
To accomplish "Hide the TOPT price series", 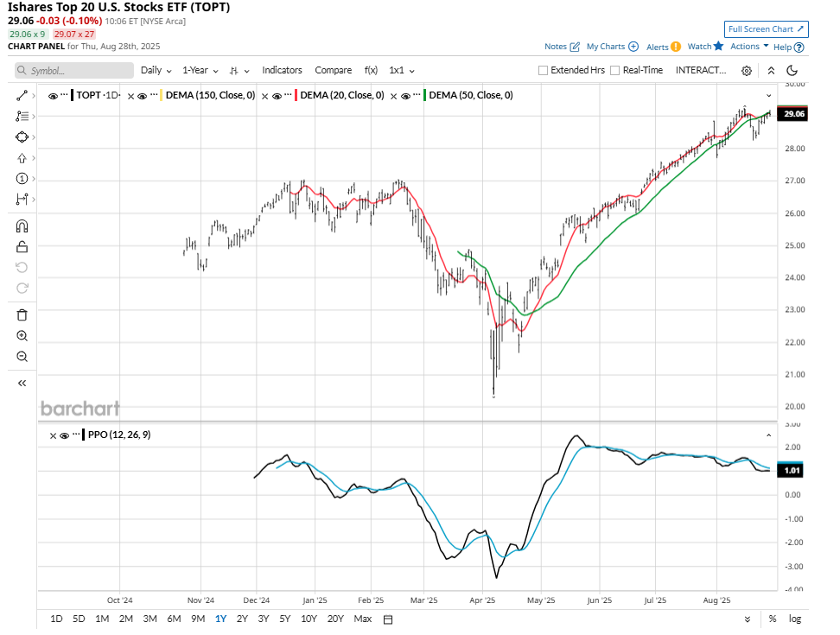I will [53, 97].
